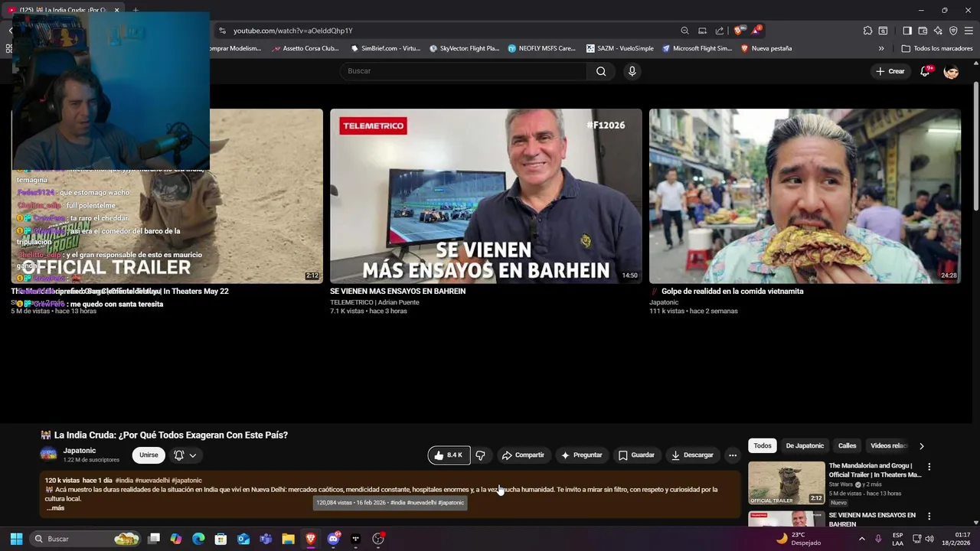Open the Brave VPN shield icon
Image resolution: width=980 pixels, height=551 pixels.
(953, 31)
